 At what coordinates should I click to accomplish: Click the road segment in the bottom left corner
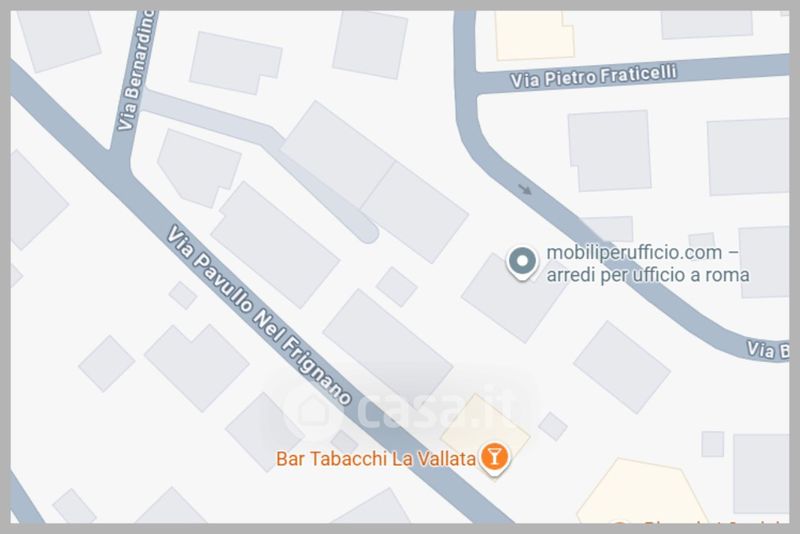pos(24,500)
